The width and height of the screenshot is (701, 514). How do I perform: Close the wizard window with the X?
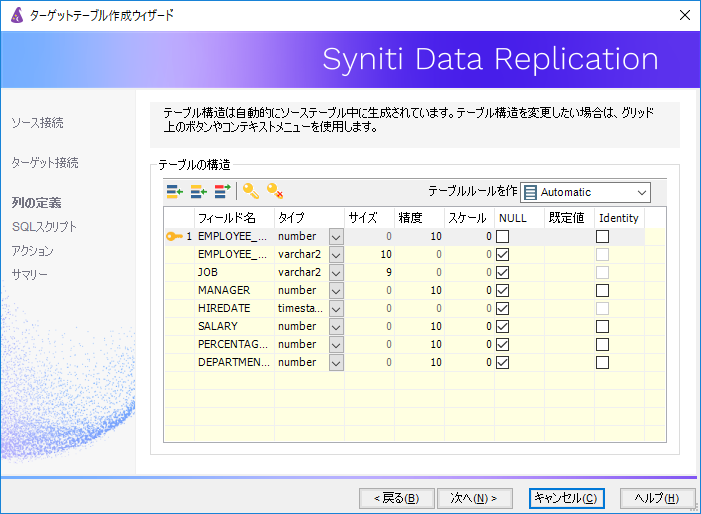(x=684, y=15)
